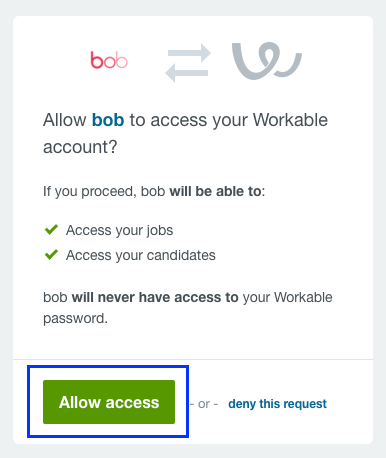
Task: Open the bold bob link in the heading
Action: pos(108,120)
